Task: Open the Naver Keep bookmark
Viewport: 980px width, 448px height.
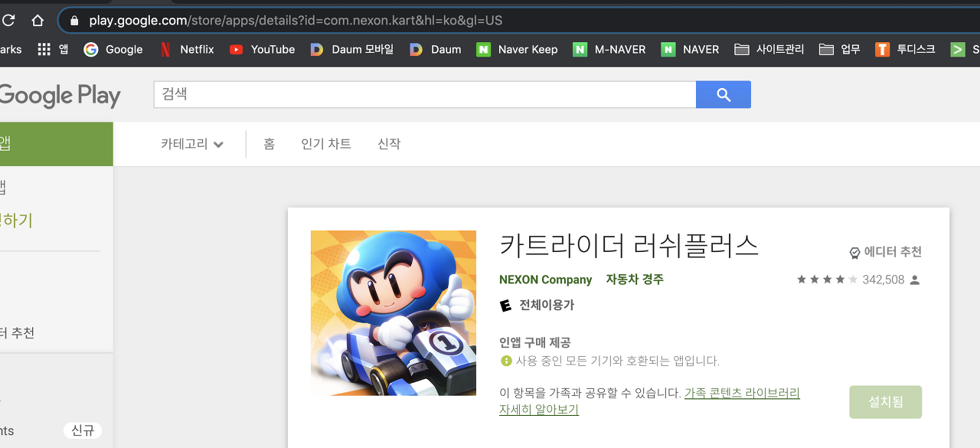Action: click(x=517, y=49)
